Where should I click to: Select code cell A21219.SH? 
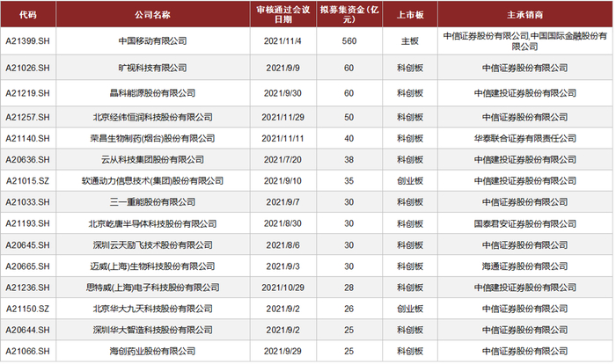(28, 93)
